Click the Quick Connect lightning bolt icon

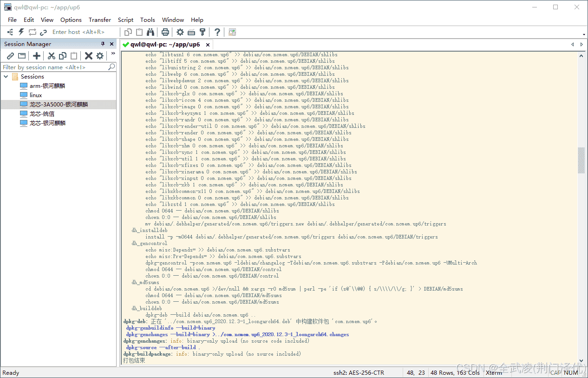[21, 32]
